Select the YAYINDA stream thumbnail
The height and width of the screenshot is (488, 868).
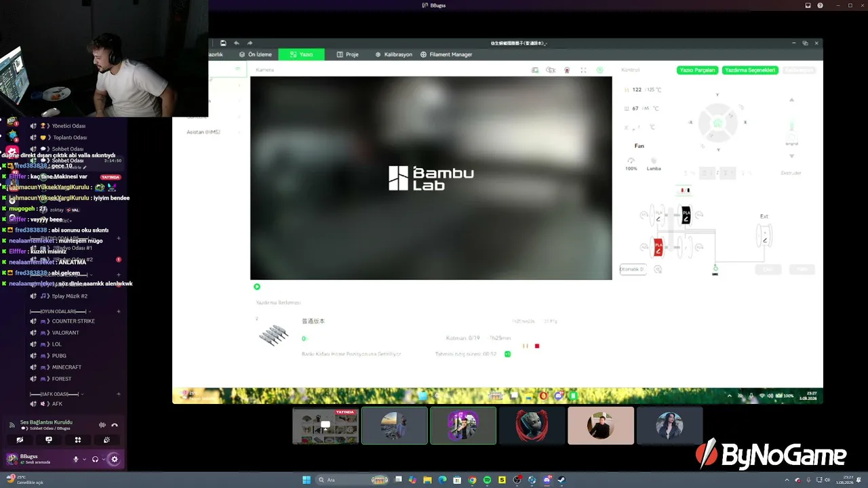click(325, 426)
